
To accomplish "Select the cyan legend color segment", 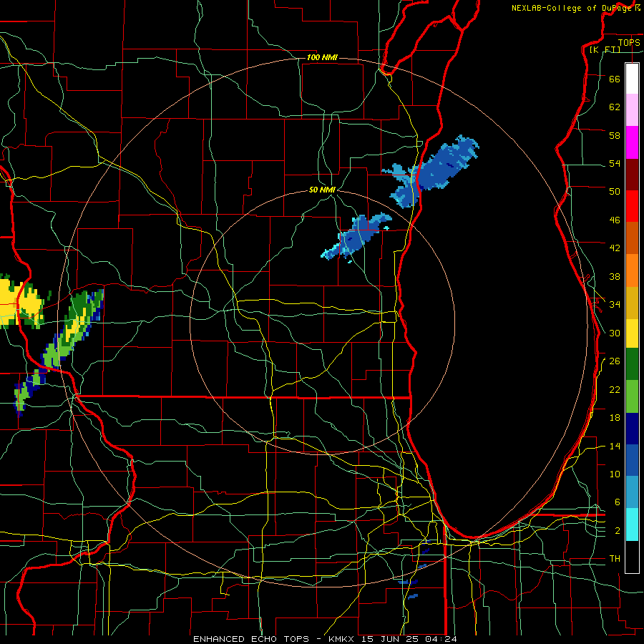I will [x=632, y=525].
